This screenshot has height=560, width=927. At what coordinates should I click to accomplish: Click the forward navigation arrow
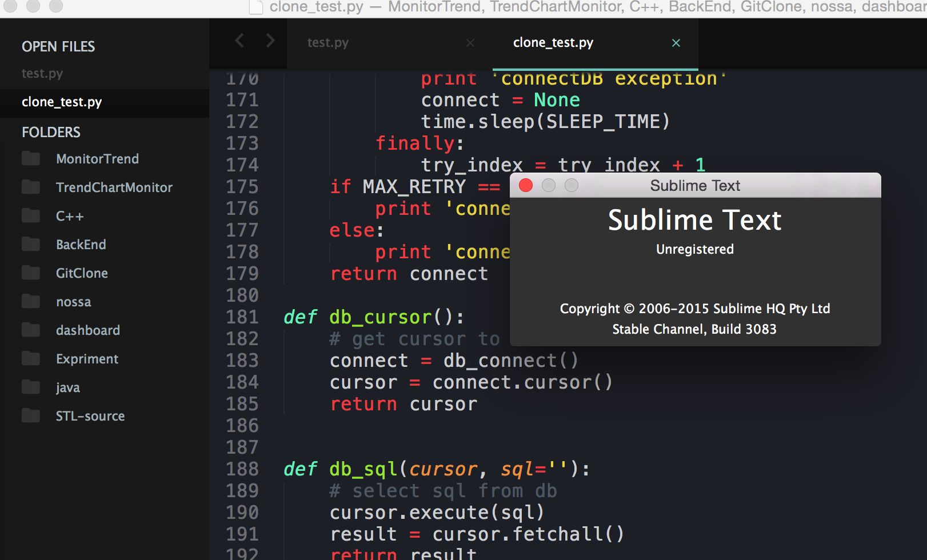[x=269, y=40]
